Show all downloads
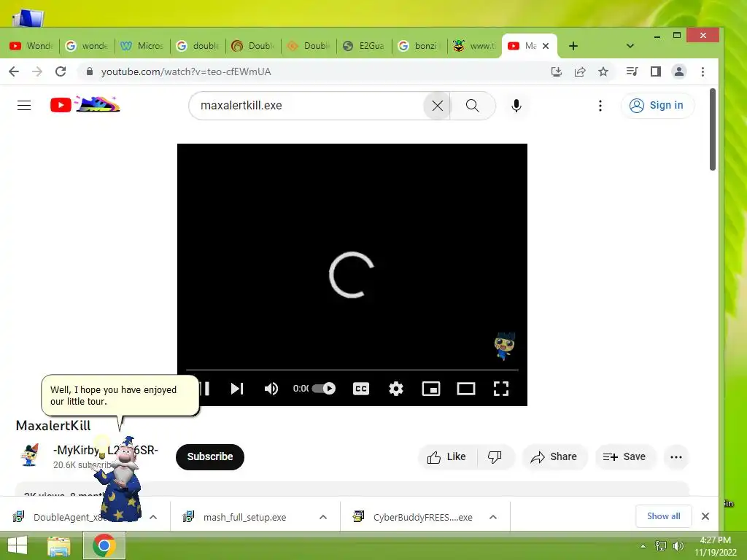The height and width of the screenshot is (560, 747). click(663, 516)
